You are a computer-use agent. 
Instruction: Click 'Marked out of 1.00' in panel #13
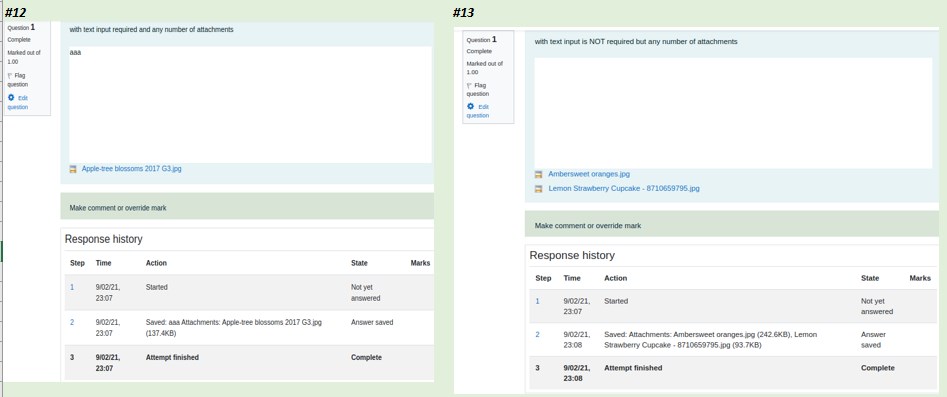(x=484, y=68)
